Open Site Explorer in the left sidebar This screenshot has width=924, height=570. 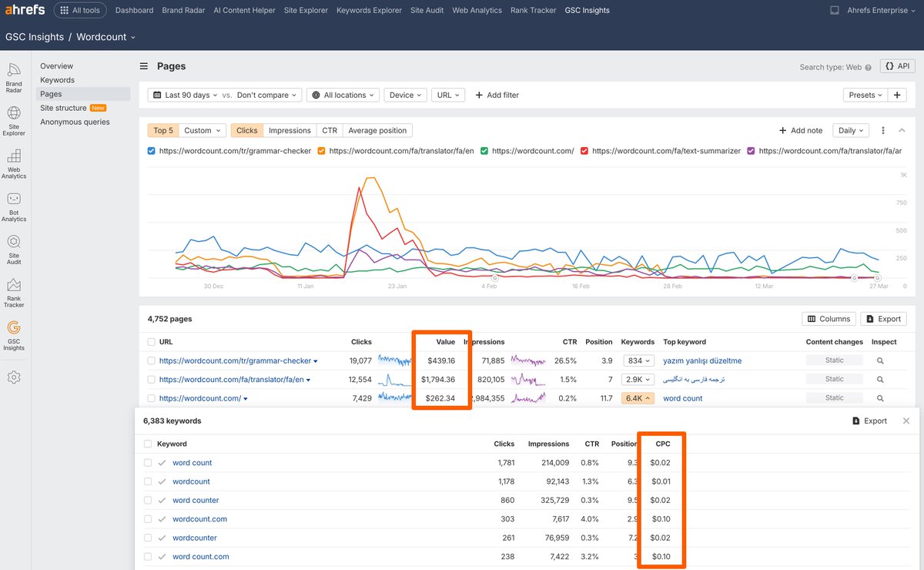coord(14,121)
